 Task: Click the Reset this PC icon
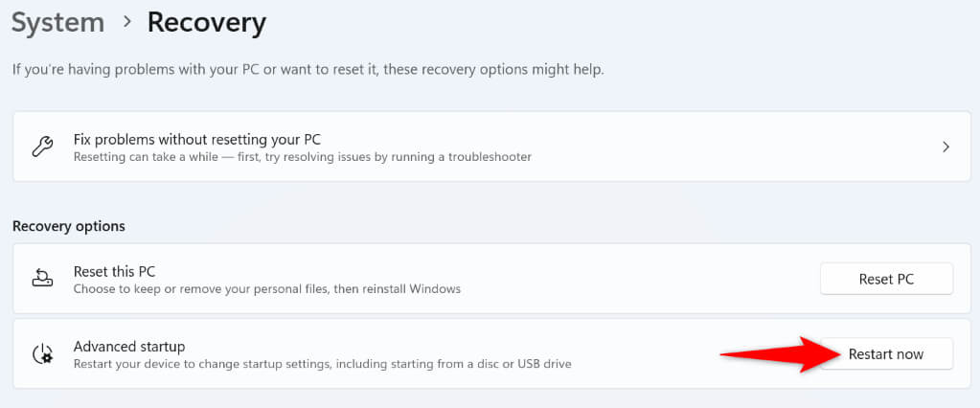click(42, 279)
